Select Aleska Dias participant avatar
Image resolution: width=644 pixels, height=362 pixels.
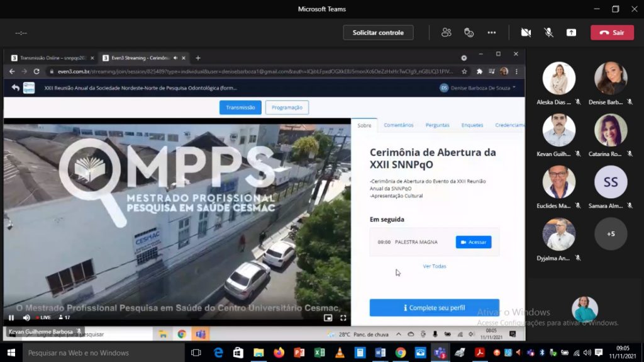coord(558,78)
